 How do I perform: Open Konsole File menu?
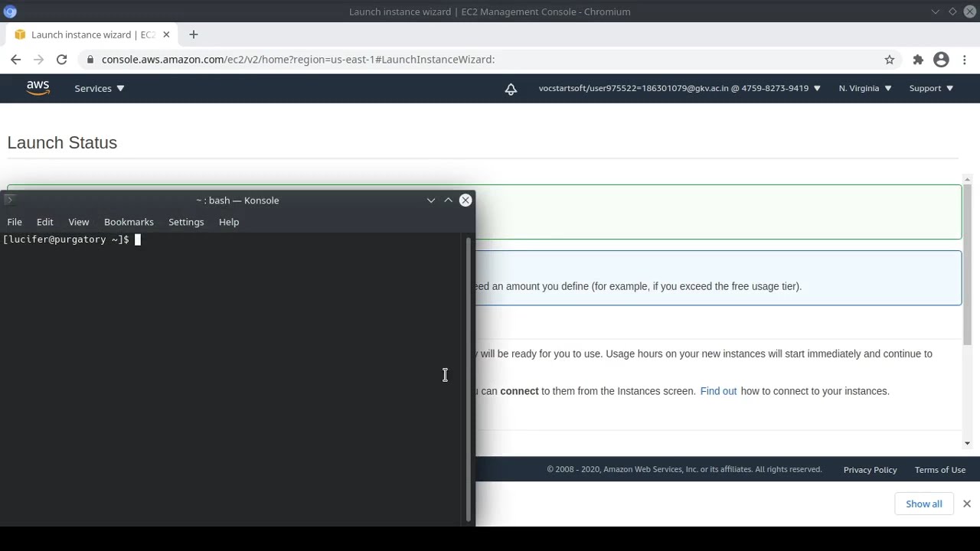pos(15,222)
